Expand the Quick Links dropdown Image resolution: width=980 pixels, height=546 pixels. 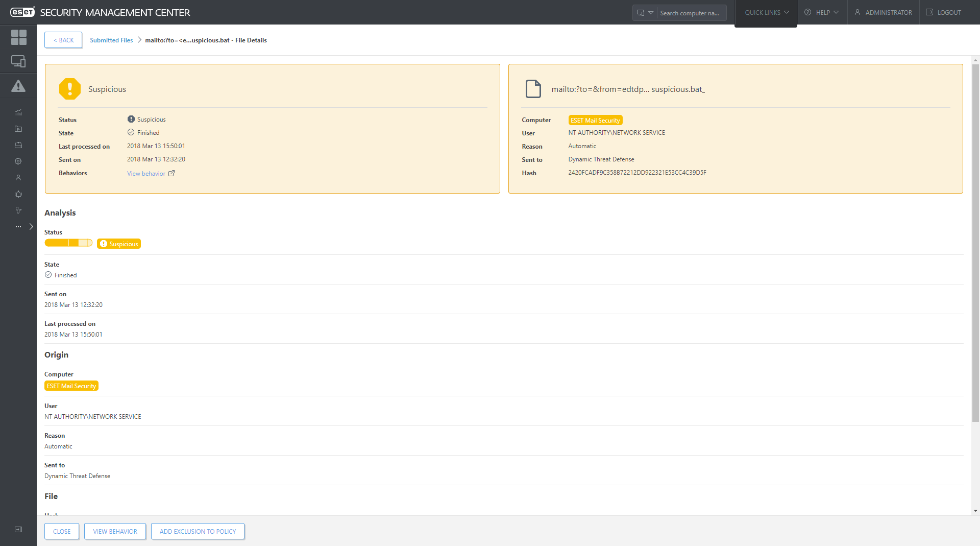(766, 13)
